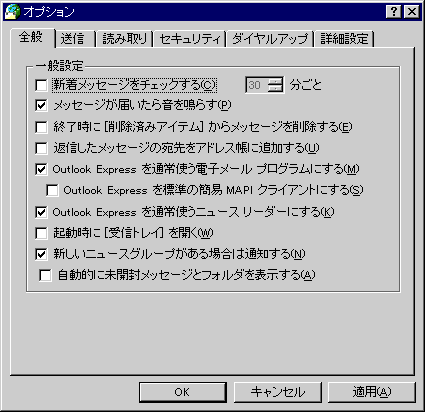Enable 新着メッセージをチェックする checkbox

(41, 85)
